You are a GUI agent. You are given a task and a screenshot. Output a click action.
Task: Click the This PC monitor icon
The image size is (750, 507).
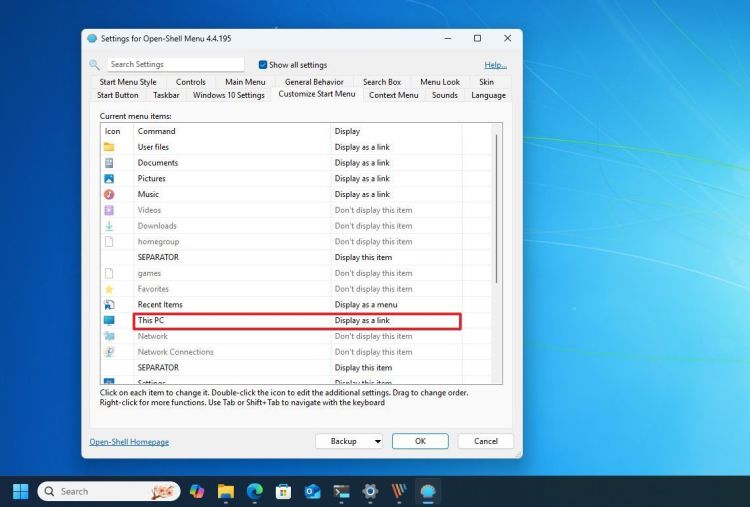(x=110, y=321)
